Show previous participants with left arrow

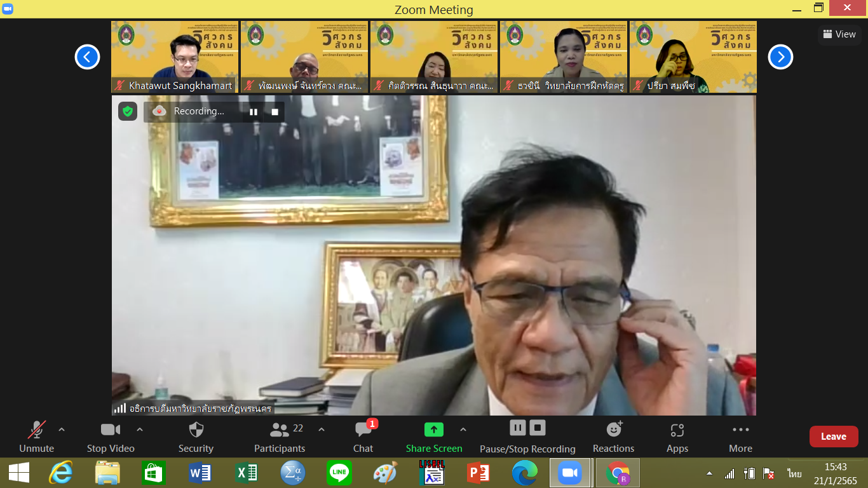87,57
